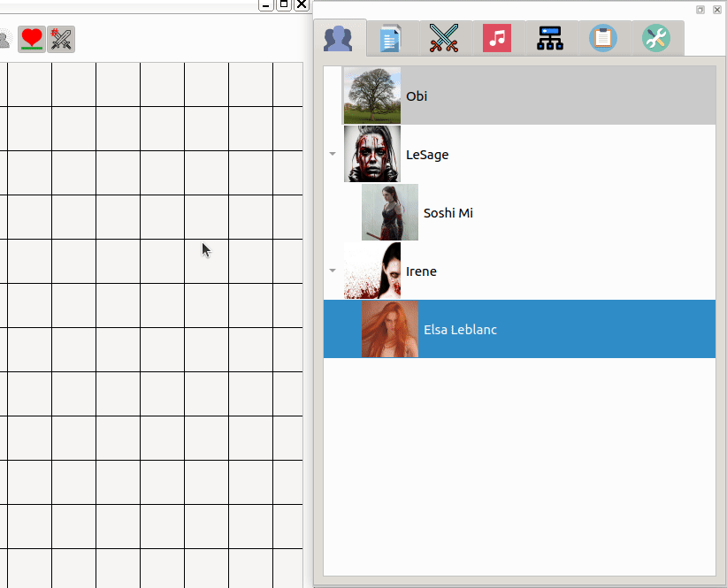The image size is (727, 588).
Task: Toggle the sword initiative toolbar button
Action: point(61,39)
